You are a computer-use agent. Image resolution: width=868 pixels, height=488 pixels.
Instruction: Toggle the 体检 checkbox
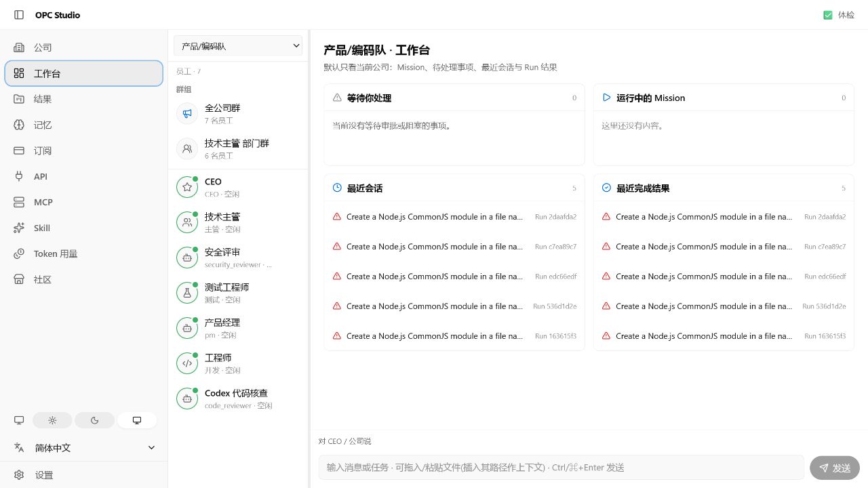coord(828,15)
